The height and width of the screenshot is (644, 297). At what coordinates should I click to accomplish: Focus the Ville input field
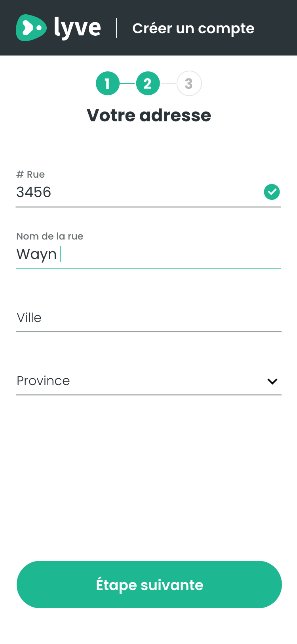click(x=148, y=318)
